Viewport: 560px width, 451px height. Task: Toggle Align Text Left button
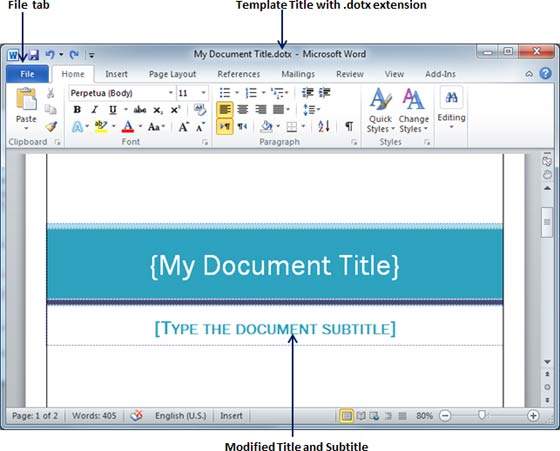point(225,109)
